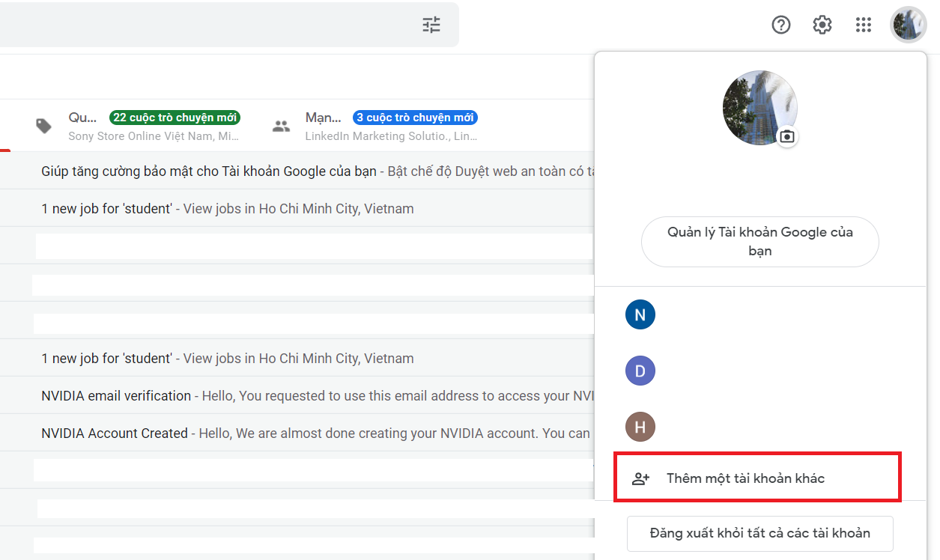Image resolution: width=940 pixels, height=560 pixels.
Task: Click inside the search mail field
Action: (x=225, y=25)
